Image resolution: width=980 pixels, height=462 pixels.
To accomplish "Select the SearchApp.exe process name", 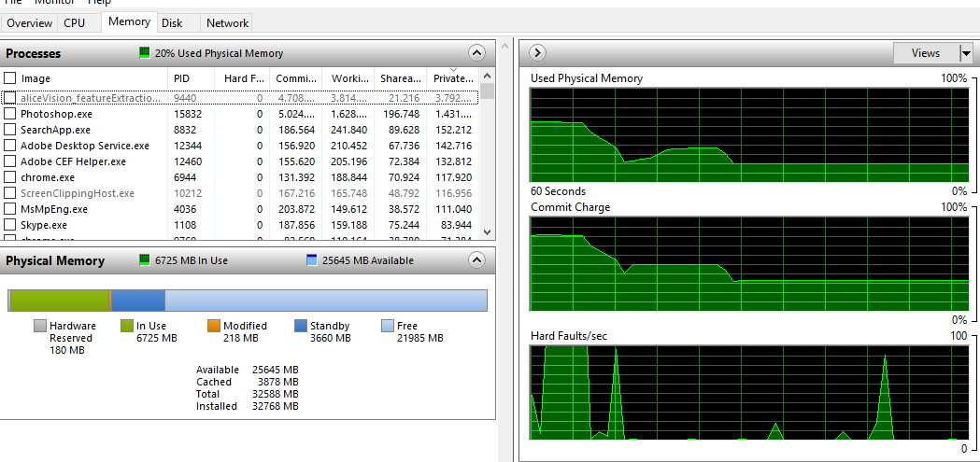I will (56, 130).
